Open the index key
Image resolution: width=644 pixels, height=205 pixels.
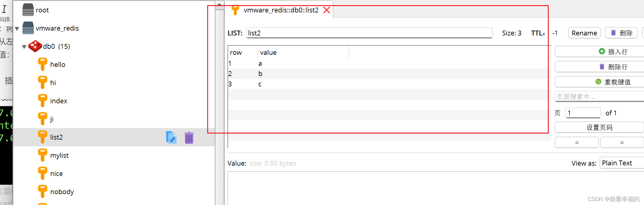point(59,101)
